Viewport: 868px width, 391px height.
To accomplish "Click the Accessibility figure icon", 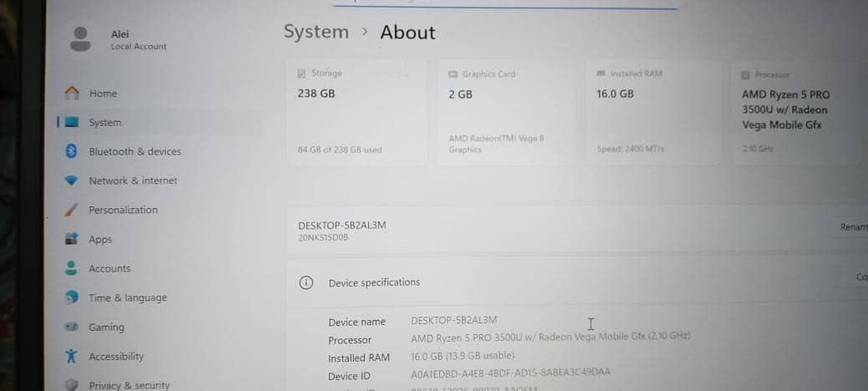I will 72,357.
